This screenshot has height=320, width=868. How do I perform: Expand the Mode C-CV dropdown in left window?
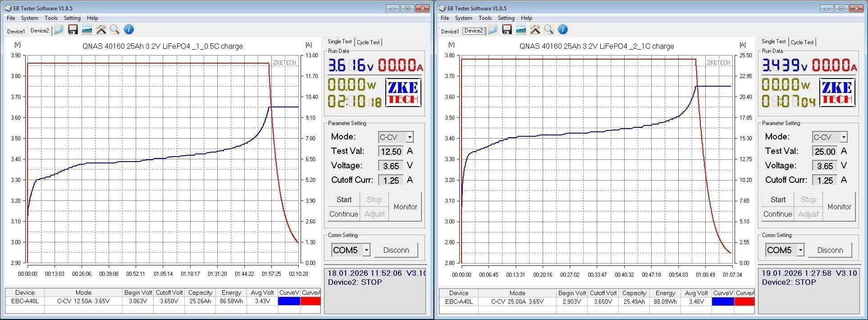(409, 137)
